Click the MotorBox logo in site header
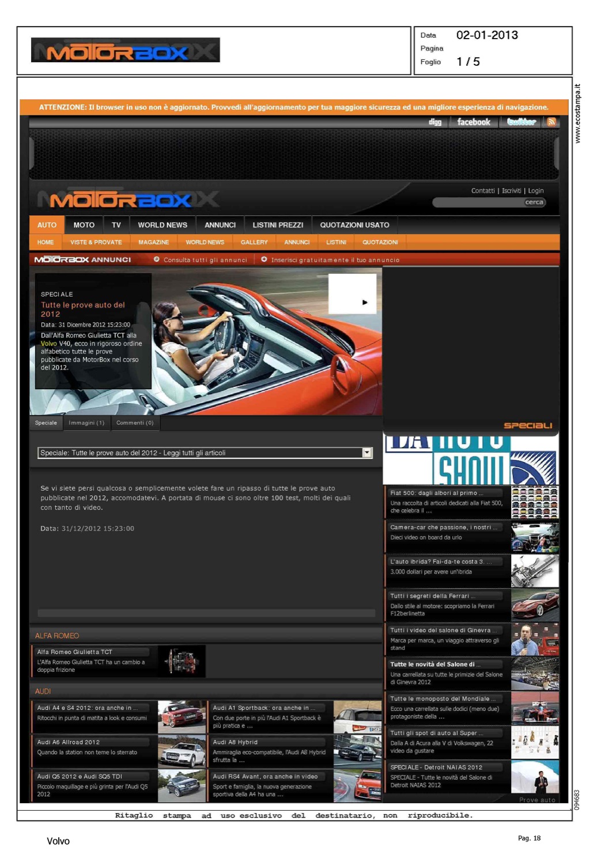The height and width of the screenshot is (865, 616). [128, 200]
